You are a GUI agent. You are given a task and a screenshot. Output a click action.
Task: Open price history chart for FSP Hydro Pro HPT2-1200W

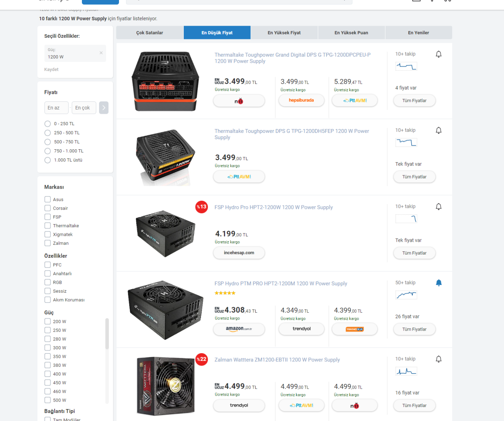click(x=406, y=219)
